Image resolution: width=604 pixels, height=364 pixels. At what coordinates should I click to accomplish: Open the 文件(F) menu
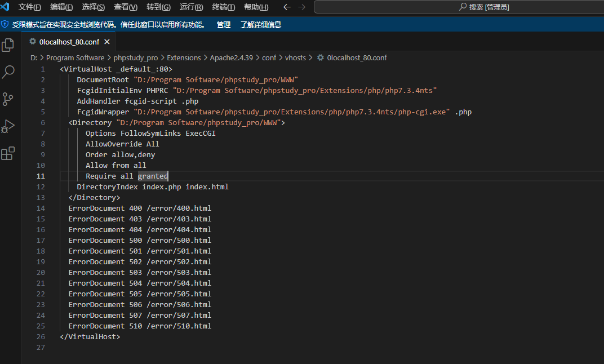coord(30,7)
